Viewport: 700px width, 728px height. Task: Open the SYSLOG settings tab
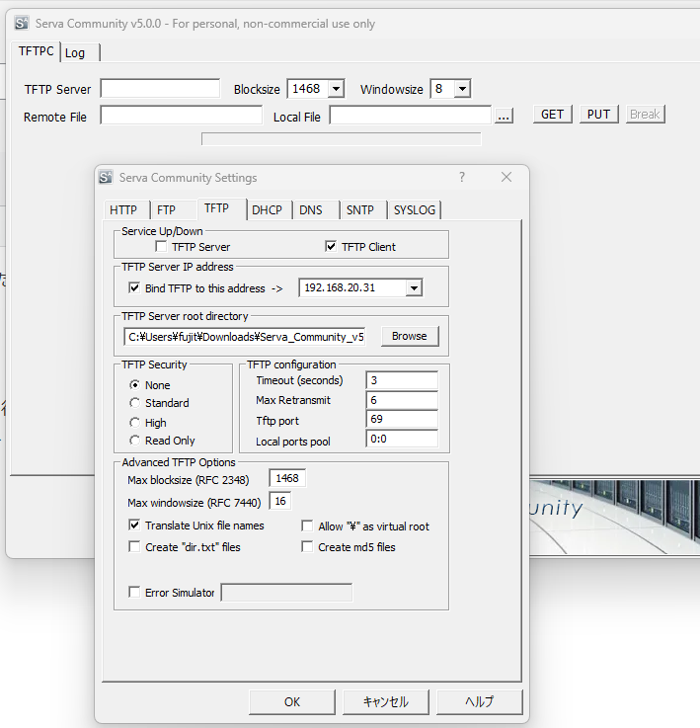pyautogui.click(x=415, y=209)
